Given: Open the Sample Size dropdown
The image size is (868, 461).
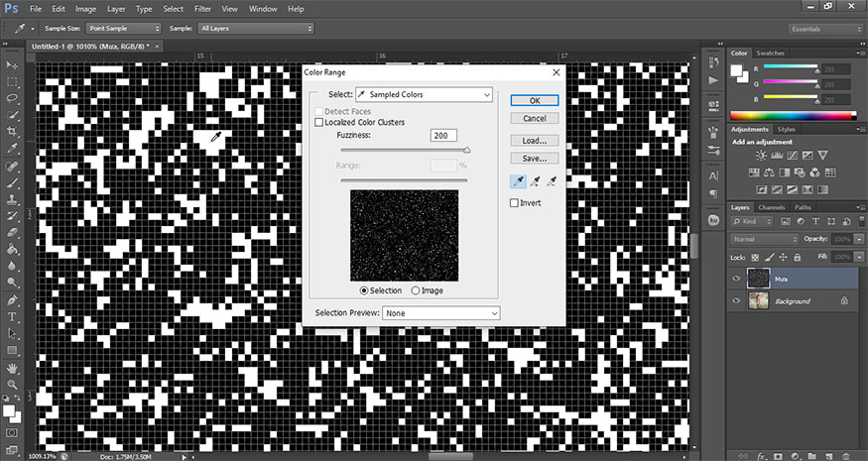Looking at the screenshot, I should [x=123, y=28].
